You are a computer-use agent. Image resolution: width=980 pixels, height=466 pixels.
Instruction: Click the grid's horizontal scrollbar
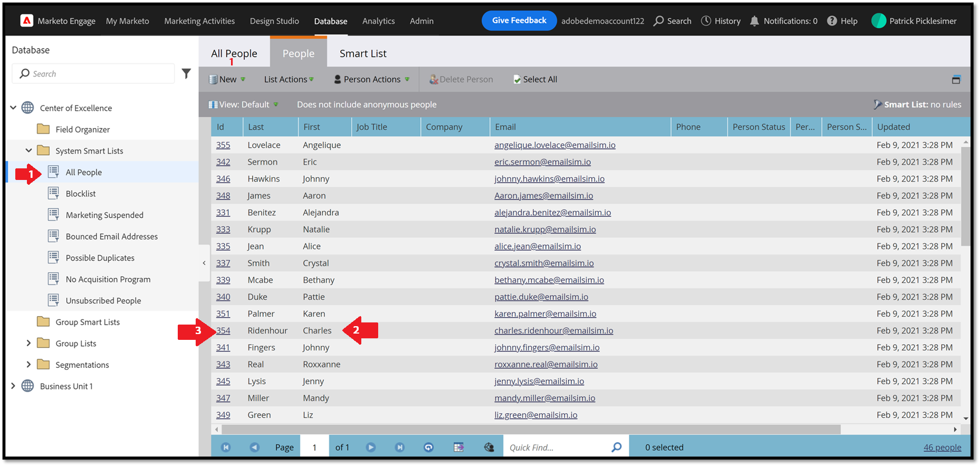tap(530, 430)
